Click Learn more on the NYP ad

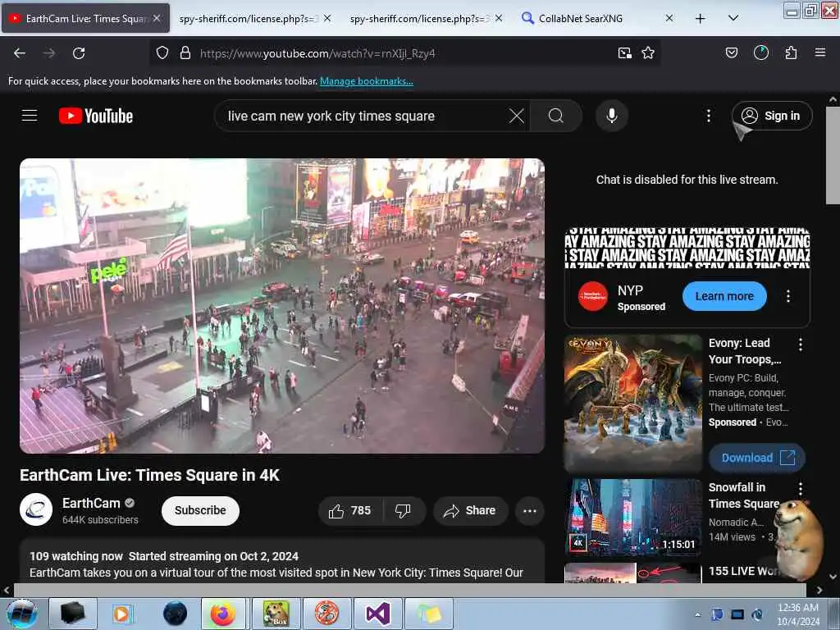(724, 296)
